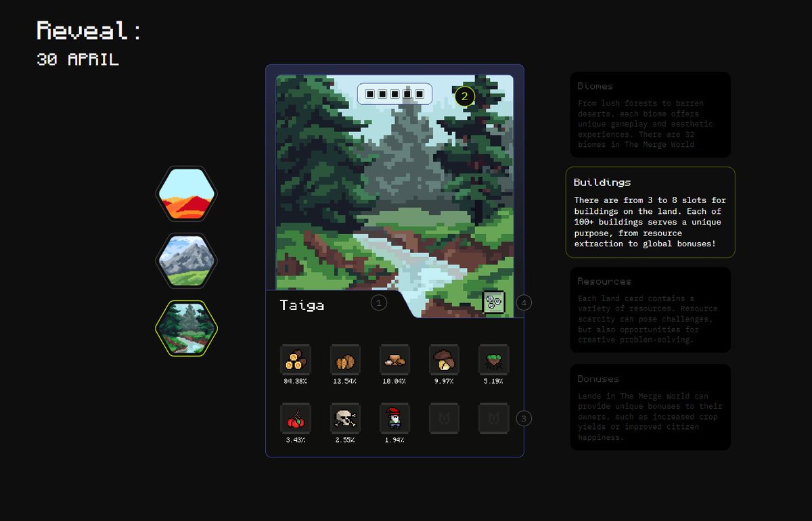The image size is (812, 521).
Task: Open the Biomes info panel
Action: pos(650,114)
